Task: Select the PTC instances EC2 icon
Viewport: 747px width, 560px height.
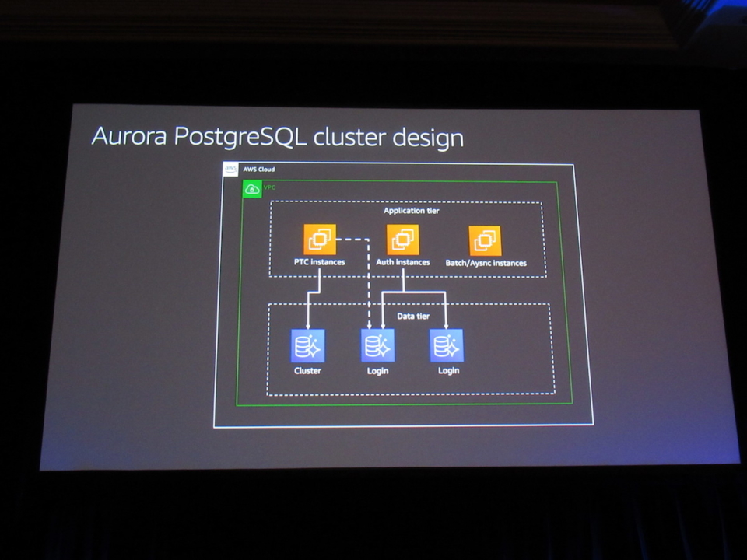Action: click(x=320, y=239)
